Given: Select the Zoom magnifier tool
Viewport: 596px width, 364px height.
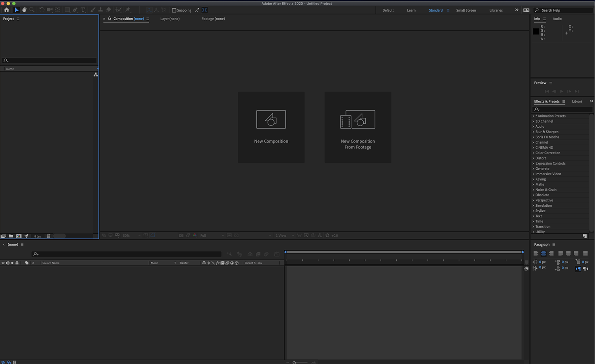Looking at the screenshot, I should pos(32,10).
